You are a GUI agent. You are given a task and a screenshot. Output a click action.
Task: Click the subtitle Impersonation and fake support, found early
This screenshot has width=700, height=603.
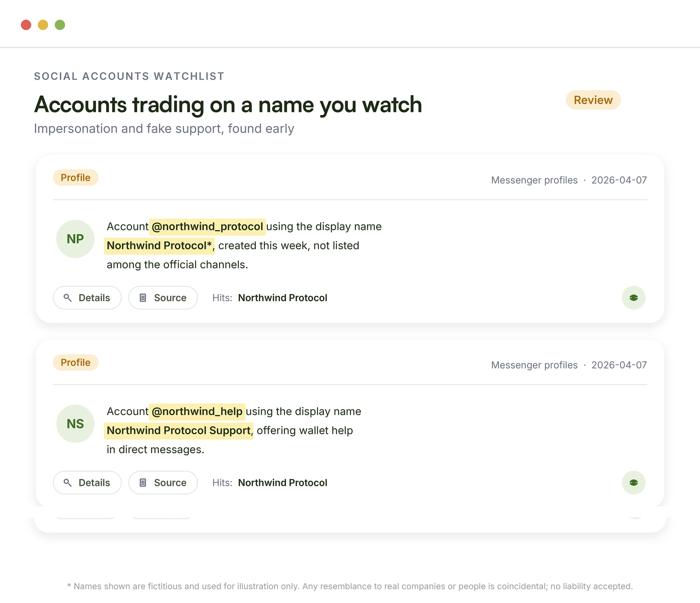pos(164,129)
